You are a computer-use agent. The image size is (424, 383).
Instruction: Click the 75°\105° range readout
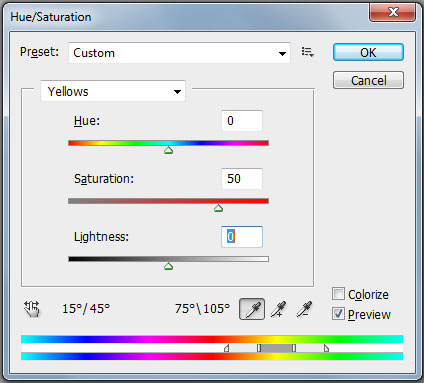tap(202, 309)
